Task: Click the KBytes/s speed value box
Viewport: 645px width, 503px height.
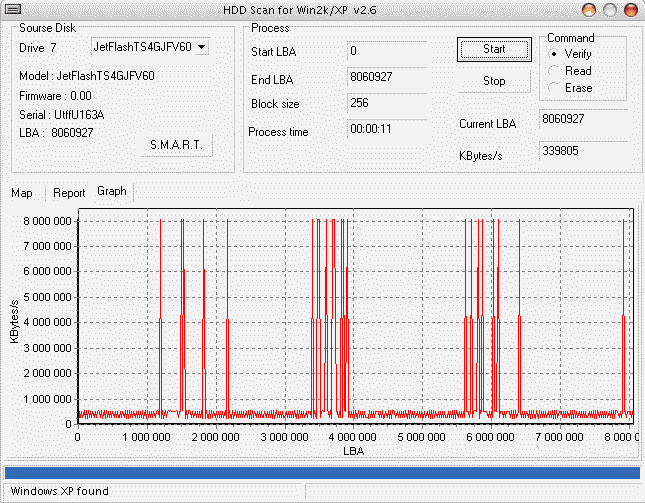Action: [x=584, y=153]
